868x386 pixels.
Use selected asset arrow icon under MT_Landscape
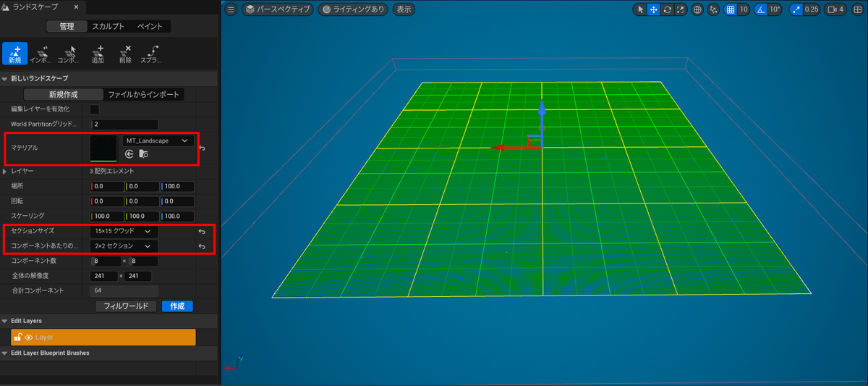[x=129, y=154]
